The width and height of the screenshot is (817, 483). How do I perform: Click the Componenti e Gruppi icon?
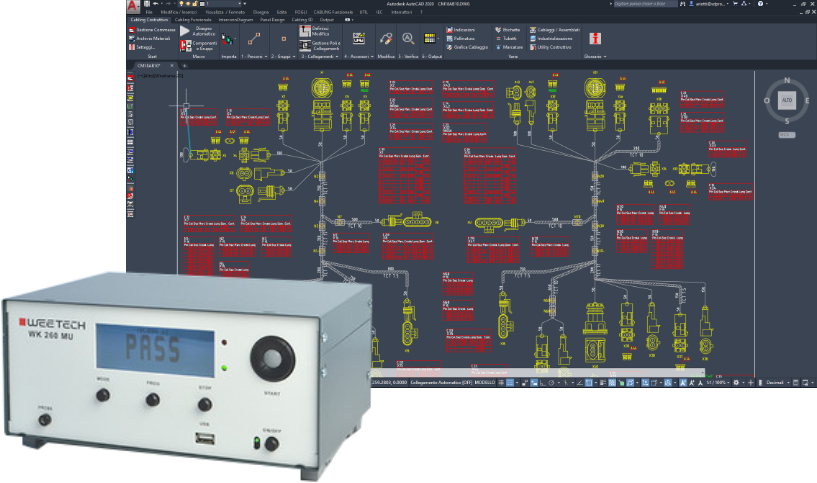click(x=186, y=46)
